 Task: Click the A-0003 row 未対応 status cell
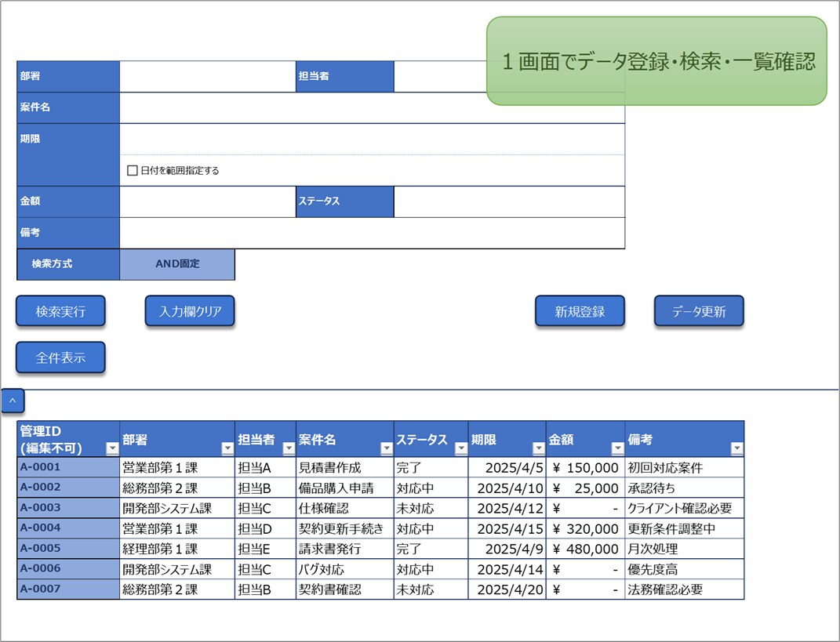click(x=431, y=508)
